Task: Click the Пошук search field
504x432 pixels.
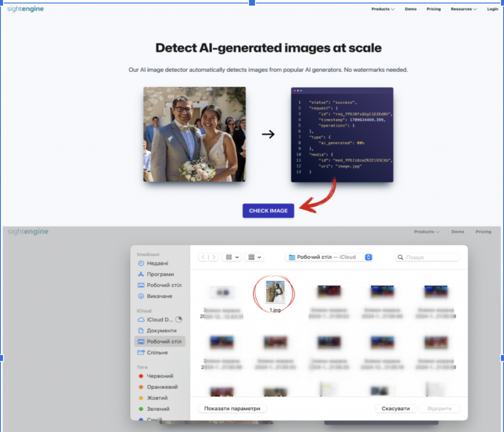Action: coord(427,257)
